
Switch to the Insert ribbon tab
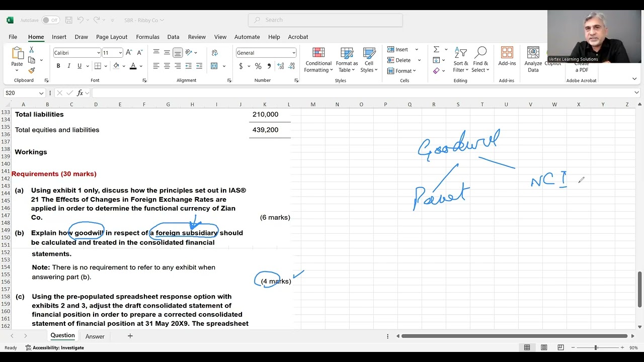coord(59,37)
